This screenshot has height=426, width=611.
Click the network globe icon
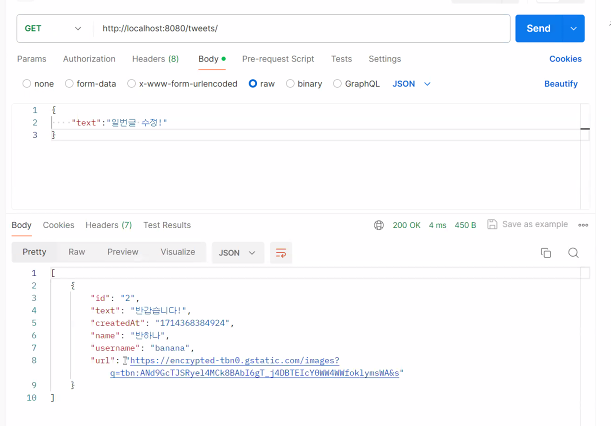379,225
